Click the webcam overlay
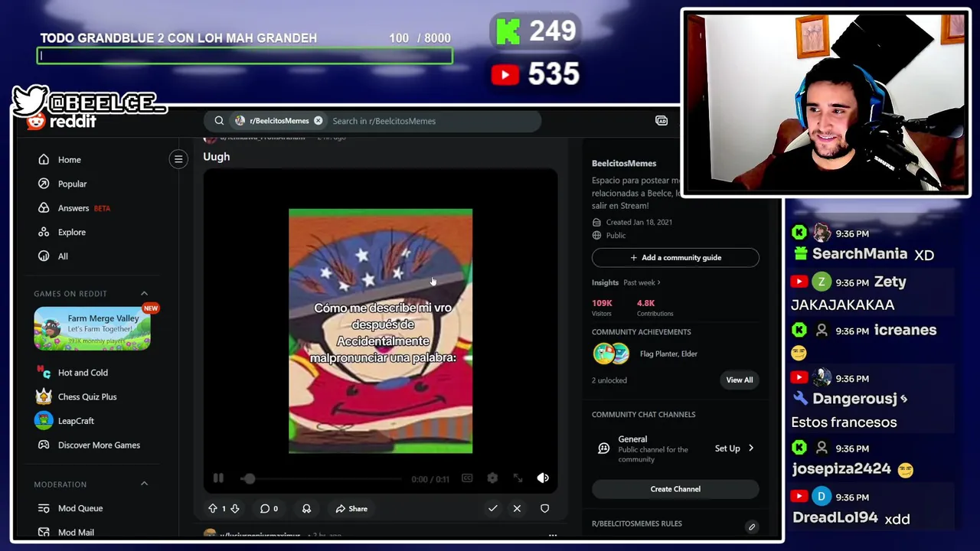Image resolution: width=980 pixels, height=551 pixels. point(825,103)
